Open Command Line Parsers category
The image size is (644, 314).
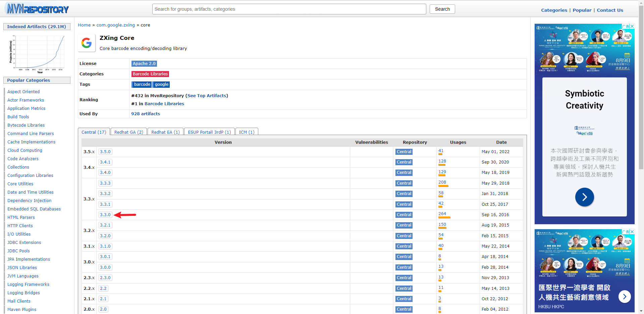[31, 133]
